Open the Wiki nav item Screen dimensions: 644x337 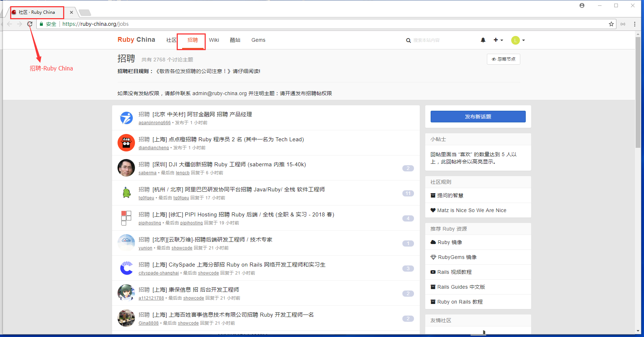(214, 40)
